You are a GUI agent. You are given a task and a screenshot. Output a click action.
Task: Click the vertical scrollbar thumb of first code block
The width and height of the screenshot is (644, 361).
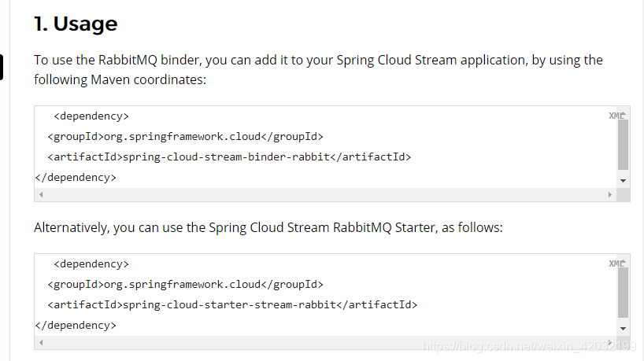(623, 145)
